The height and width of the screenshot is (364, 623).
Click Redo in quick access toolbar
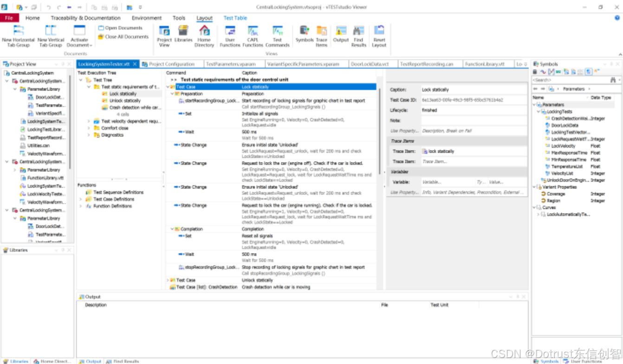tap(58, 7)
